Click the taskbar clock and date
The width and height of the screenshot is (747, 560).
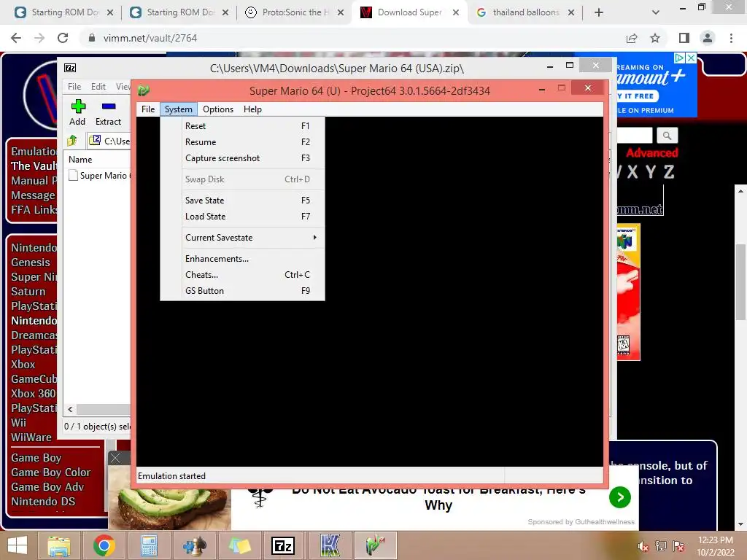[716, 546]
